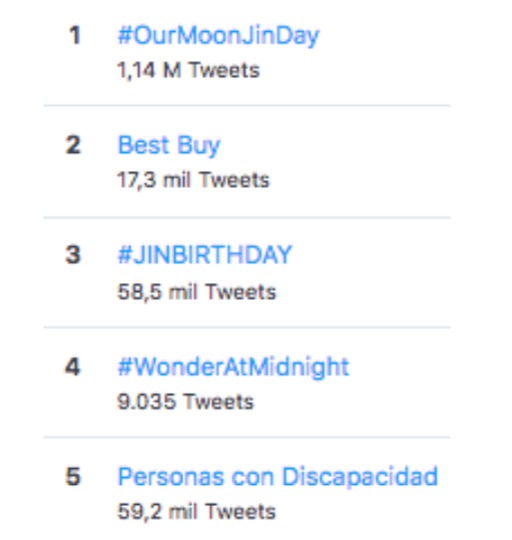Click divider line below #JINBIRTHDAY entry
512x540 pixels.
coord(247,328)
